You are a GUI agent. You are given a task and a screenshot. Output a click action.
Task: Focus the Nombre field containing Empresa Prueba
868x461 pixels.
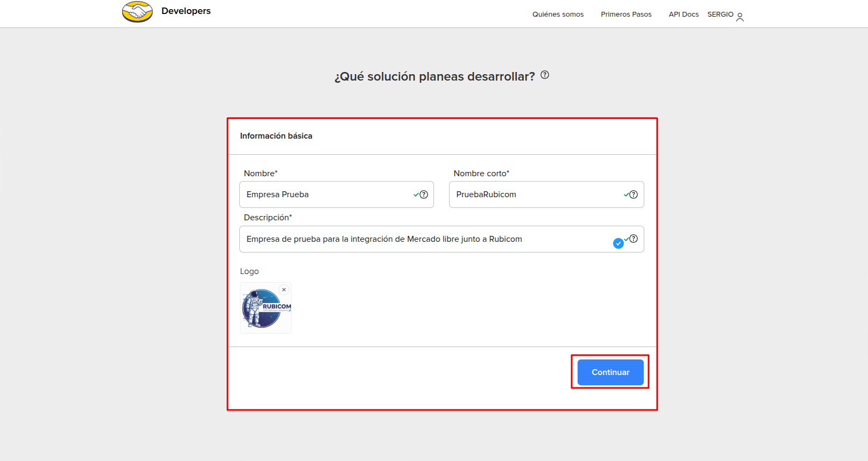click(323, 195)
